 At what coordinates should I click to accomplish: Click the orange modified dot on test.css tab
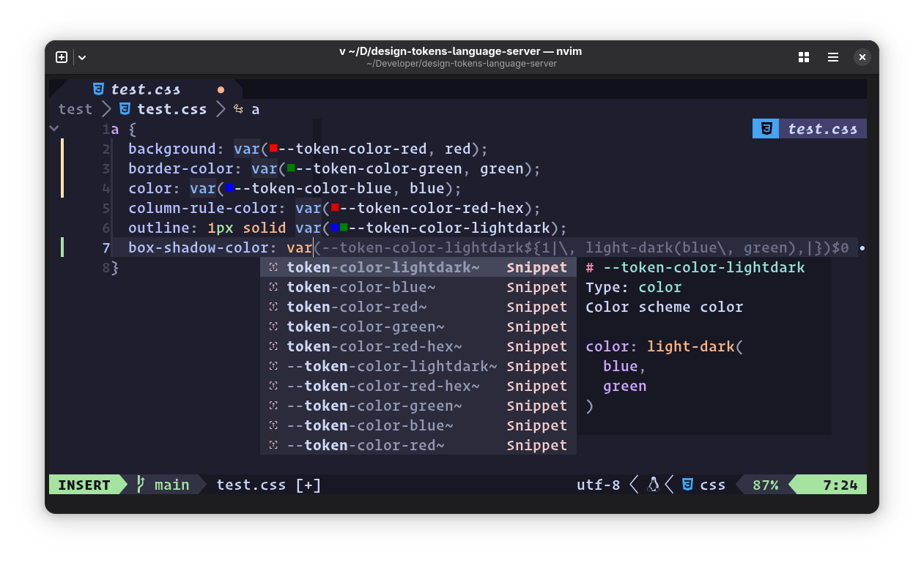(x=221, y=89)
